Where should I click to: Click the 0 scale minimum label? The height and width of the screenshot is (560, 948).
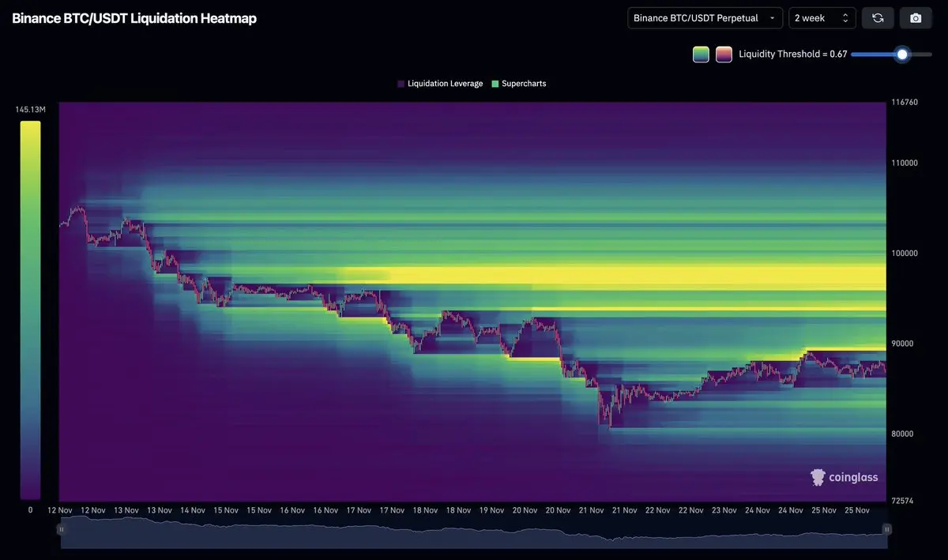coord(30,510)
